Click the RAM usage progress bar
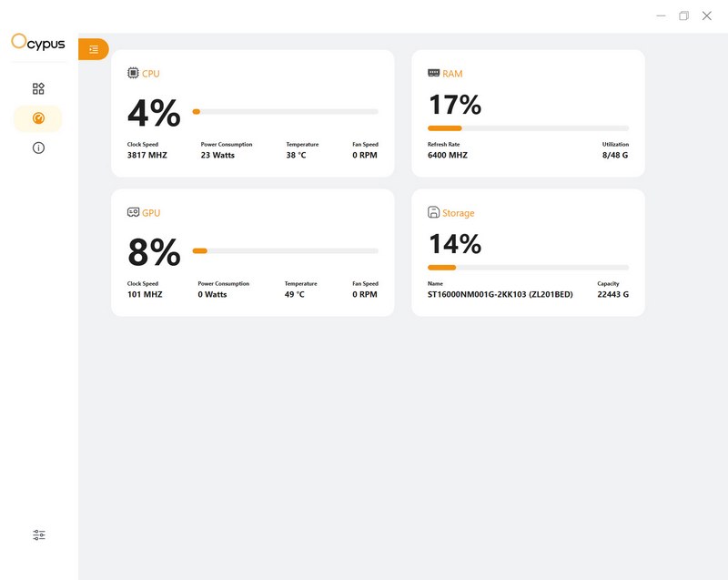Screen dimensions: 728x580 (528, 128)
